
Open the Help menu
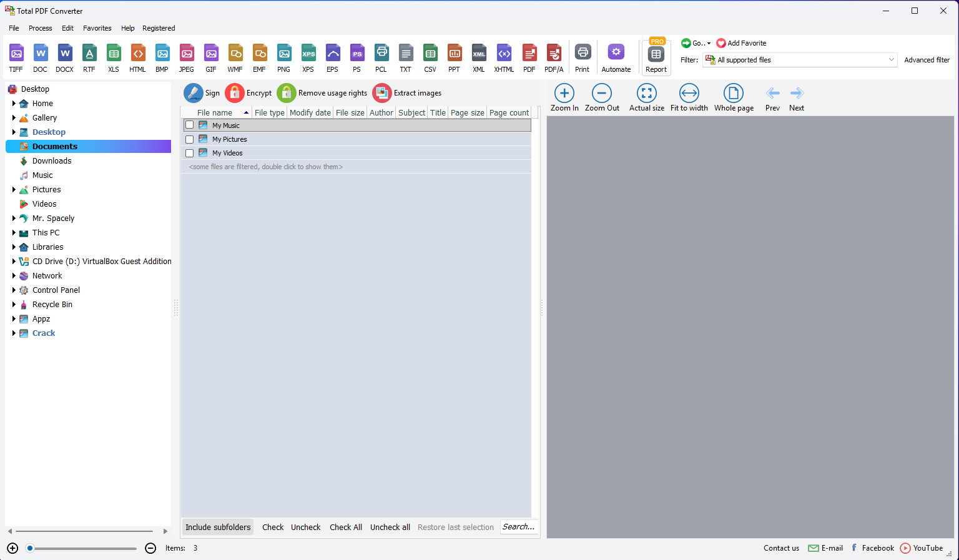128,28
